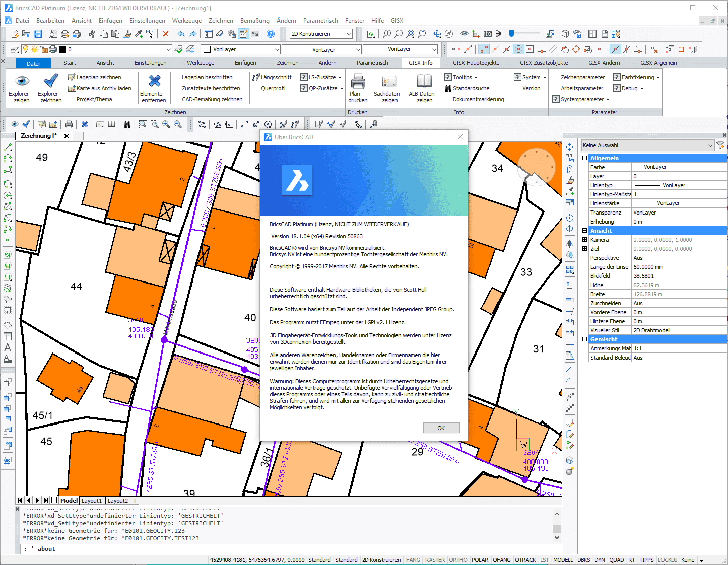Click the view slider handle in toolbar
728x565 pixels.
coord(512,33)
